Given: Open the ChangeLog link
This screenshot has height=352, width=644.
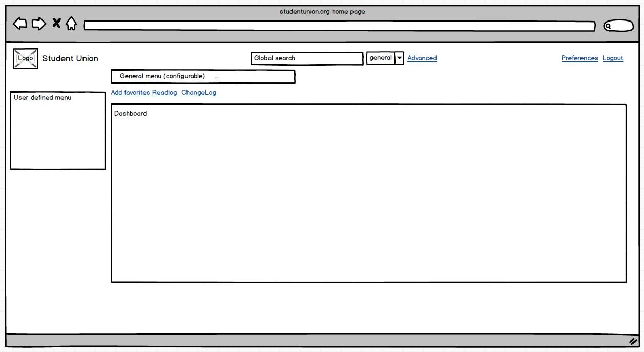Looking at the screenshot, I should [199, 93].
